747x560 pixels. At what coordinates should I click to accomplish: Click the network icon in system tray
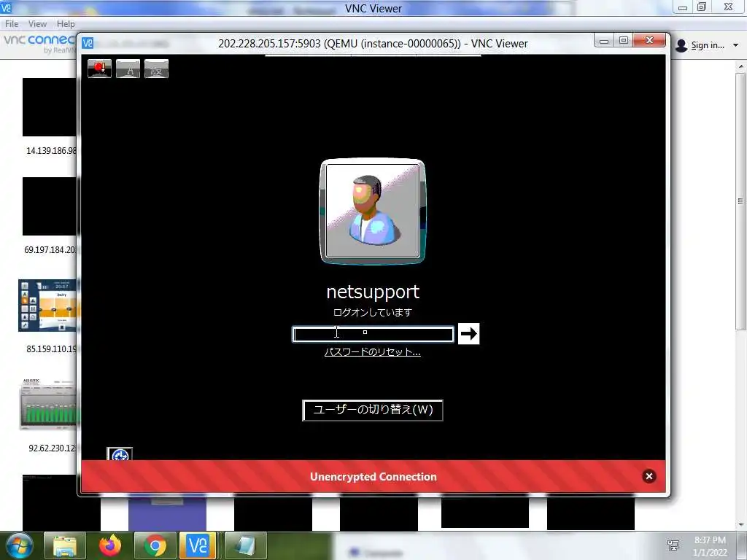pyautogui.click(x=673, y=545)
